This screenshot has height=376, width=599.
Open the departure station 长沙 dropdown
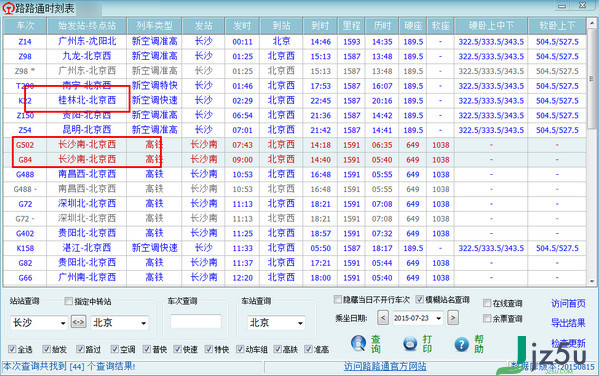[63, 323]
